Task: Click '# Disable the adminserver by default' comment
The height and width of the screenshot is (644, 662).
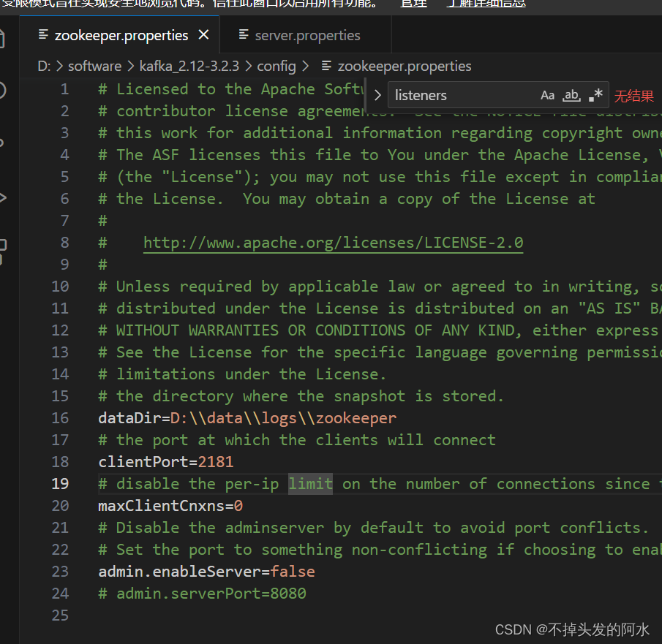Action: coord(374,528)
